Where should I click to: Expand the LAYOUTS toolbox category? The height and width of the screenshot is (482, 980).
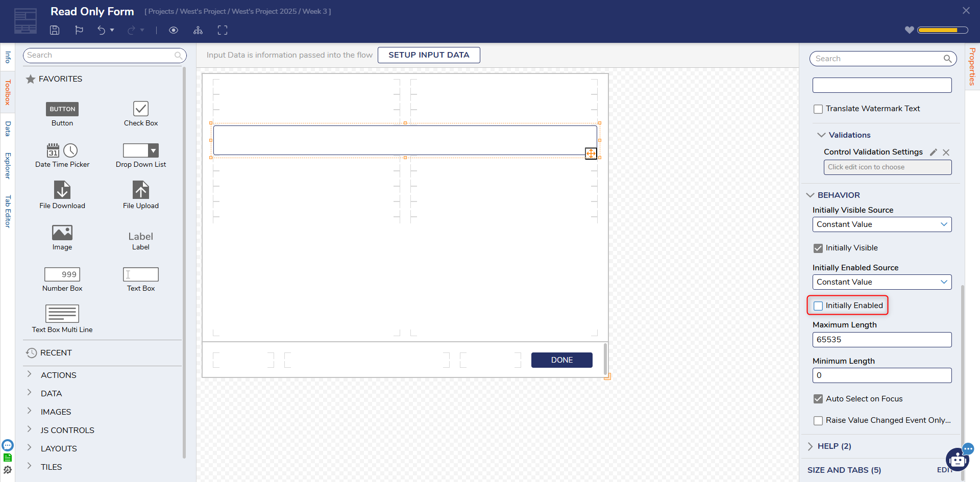pyautogui.click(x=59, y=448)
